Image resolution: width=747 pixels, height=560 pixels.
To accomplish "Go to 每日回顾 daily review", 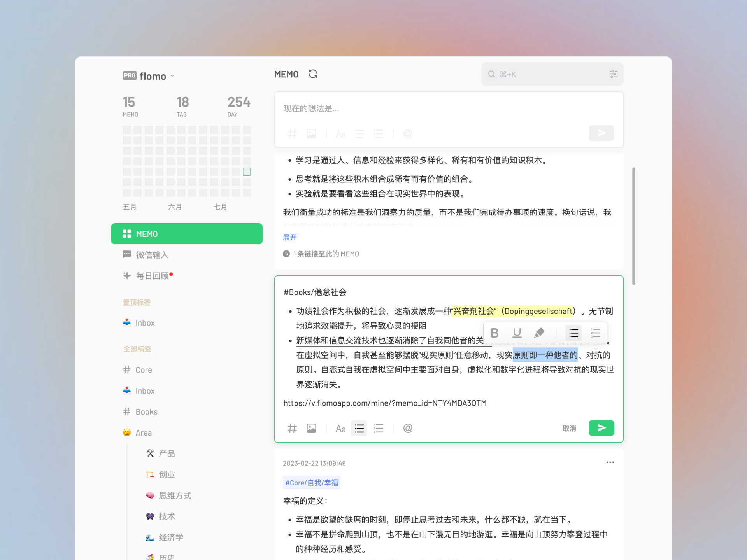I will 152,276.
